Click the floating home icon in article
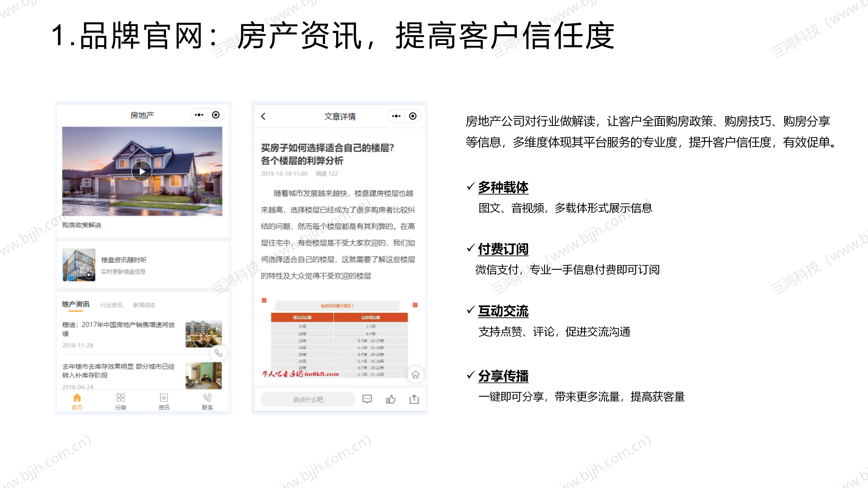Screen dimensions: 868x488 click(x=415, y=375)
